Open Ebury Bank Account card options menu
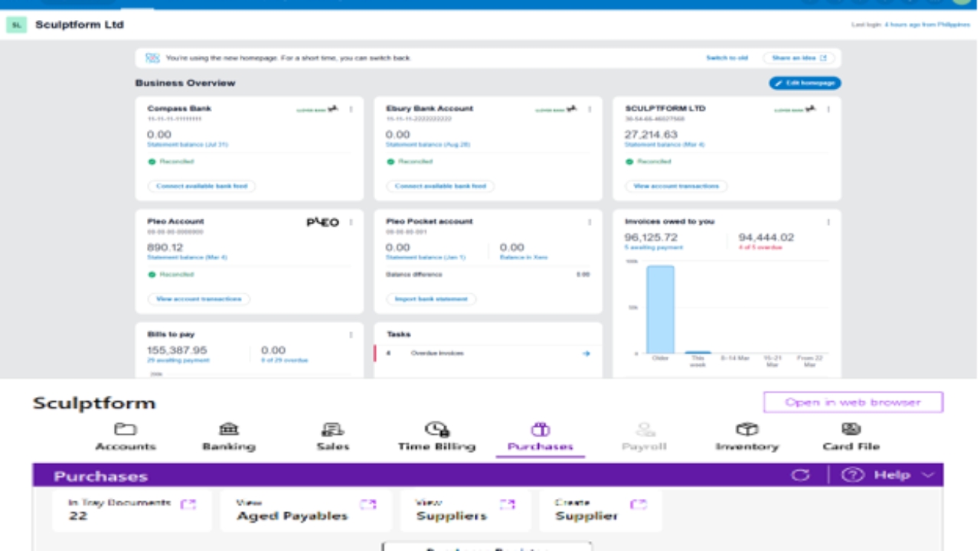 click(x=590, y=109)
